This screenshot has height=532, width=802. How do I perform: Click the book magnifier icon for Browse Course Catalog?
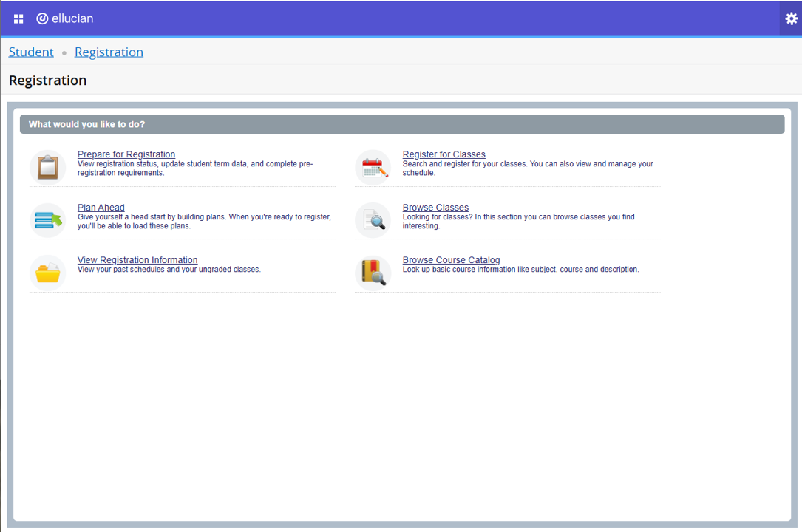(x=373, y=273)
